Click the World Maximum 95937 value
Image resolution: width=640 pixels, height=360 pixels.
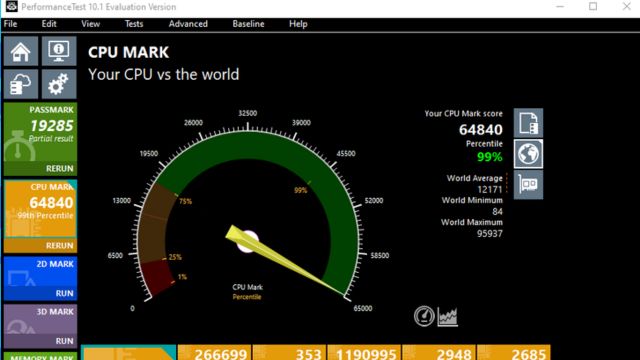coord(490,233)
